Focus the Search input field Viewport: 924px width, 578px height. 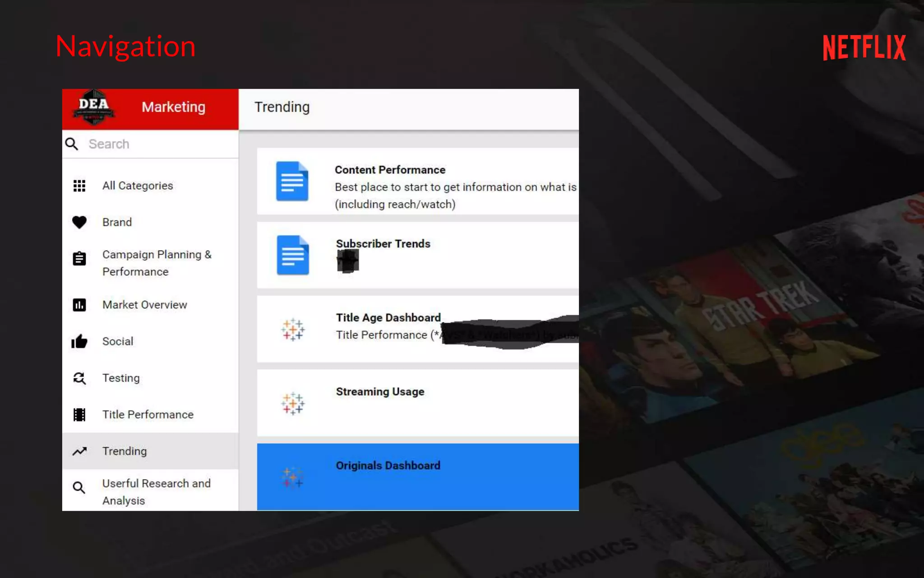[x=158, y=144]
